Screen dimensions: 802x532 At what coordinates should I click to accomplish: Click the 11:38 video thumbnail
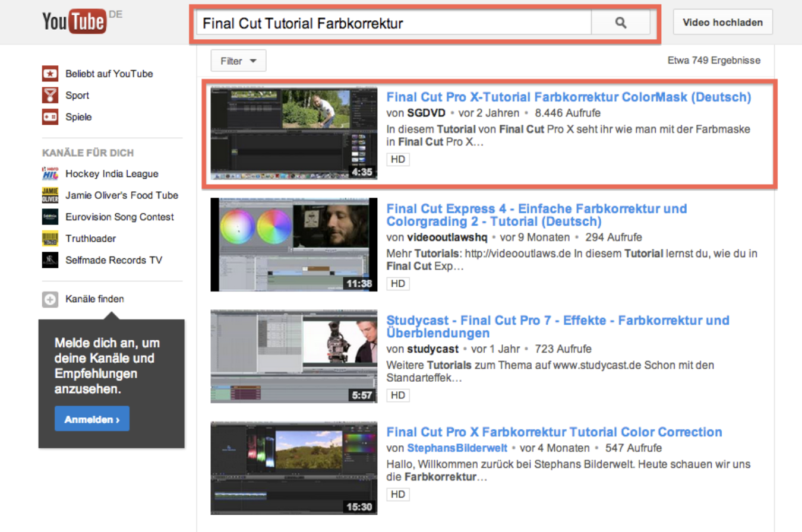[294, 245]
